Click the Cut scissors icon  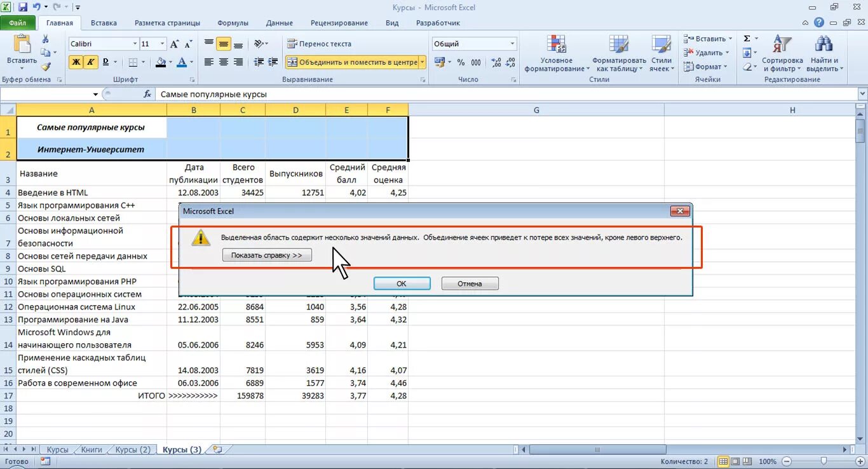(x=46, y=39)
